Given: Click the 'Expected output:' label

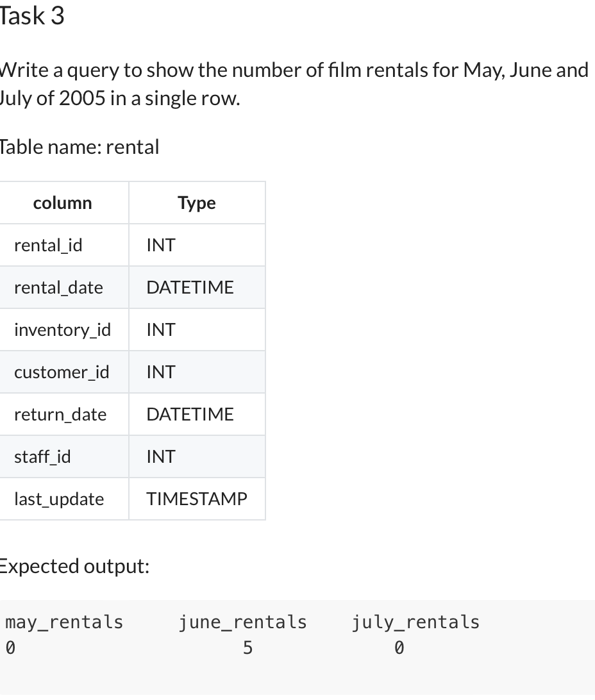Looking at the screenshot, I should click(74, 566).
